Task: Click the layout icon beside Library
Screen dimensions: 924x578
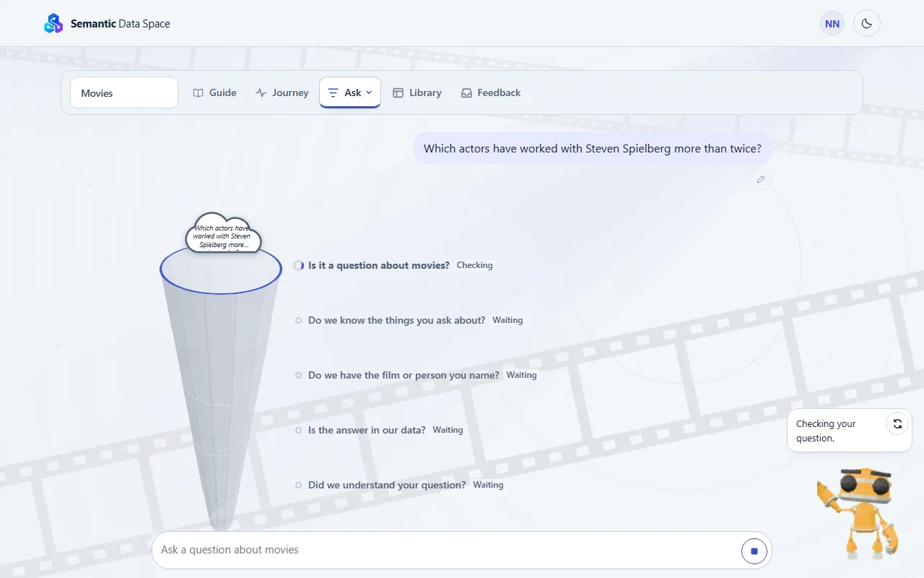Action: [398, 92]
